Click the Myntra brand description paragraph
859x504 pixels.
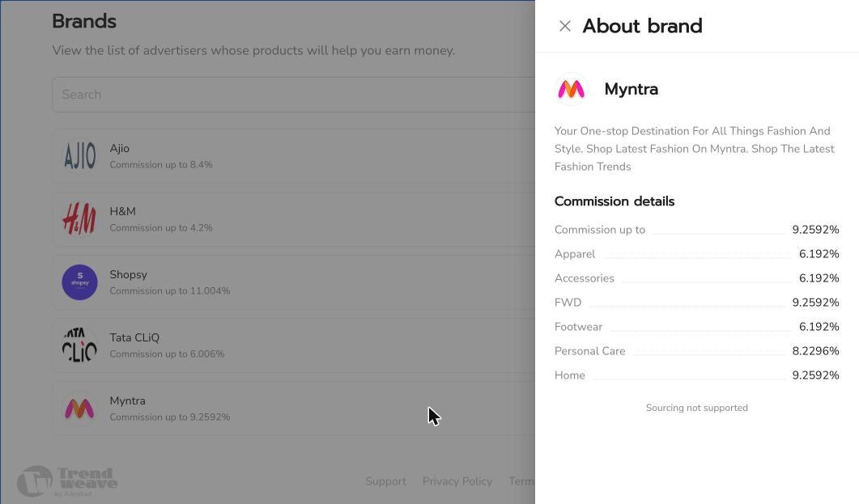click(x=695, y=149)
